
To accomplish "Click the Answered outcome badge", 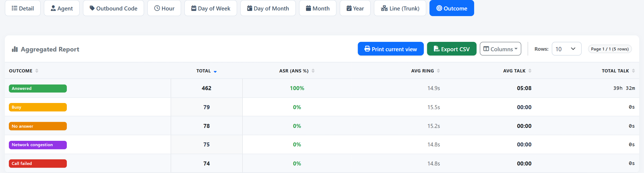I will pos(38,89).
